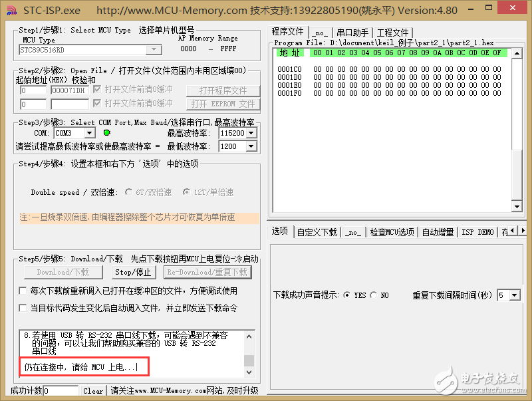Image resolution: width=532 pixels, height=401 pixels.
Task: Open the 工程文件 project file tab
Action: (x=392, y=33)
